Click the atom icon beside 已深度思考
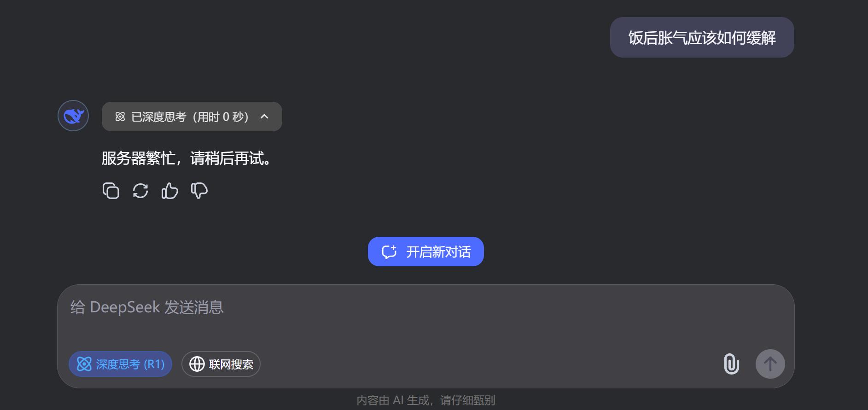Image resolution: width=868 pixels, height=410 pixels. point(120,117)
